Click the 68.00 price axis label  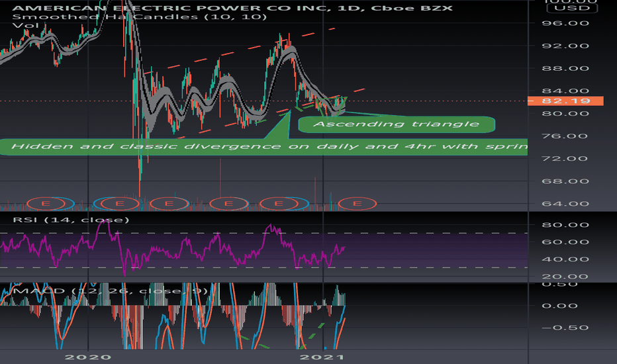[565, 181]
